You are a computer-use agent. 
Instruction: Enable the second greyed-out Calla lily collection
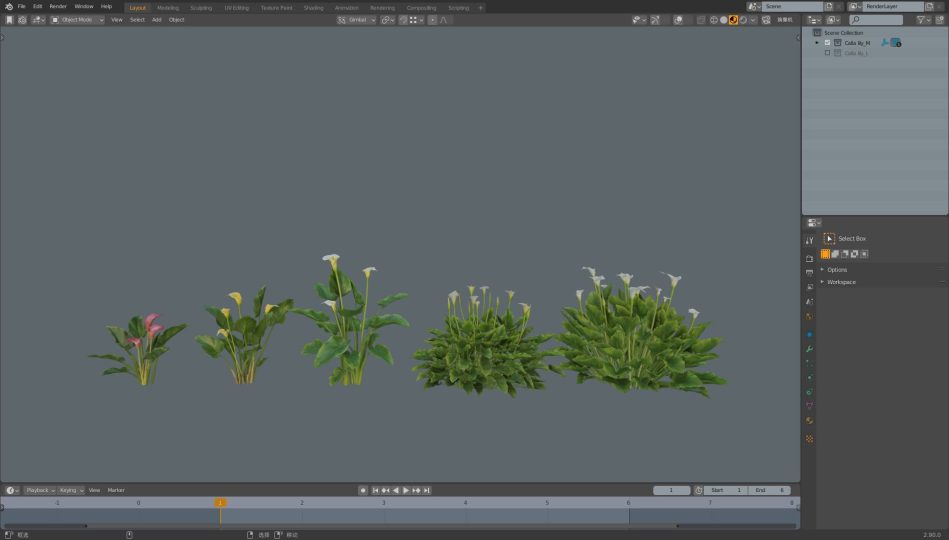tap(827, 53)
